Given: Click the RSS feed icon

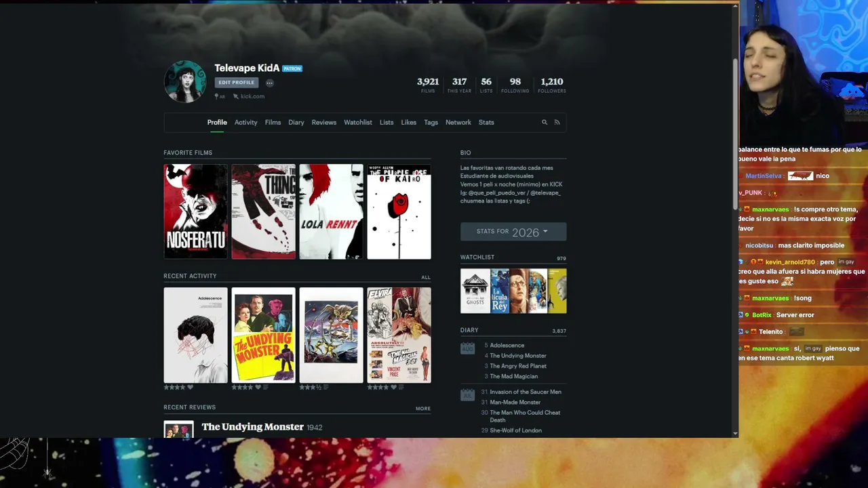Looking at the screenshot, I should click(557, 123).
